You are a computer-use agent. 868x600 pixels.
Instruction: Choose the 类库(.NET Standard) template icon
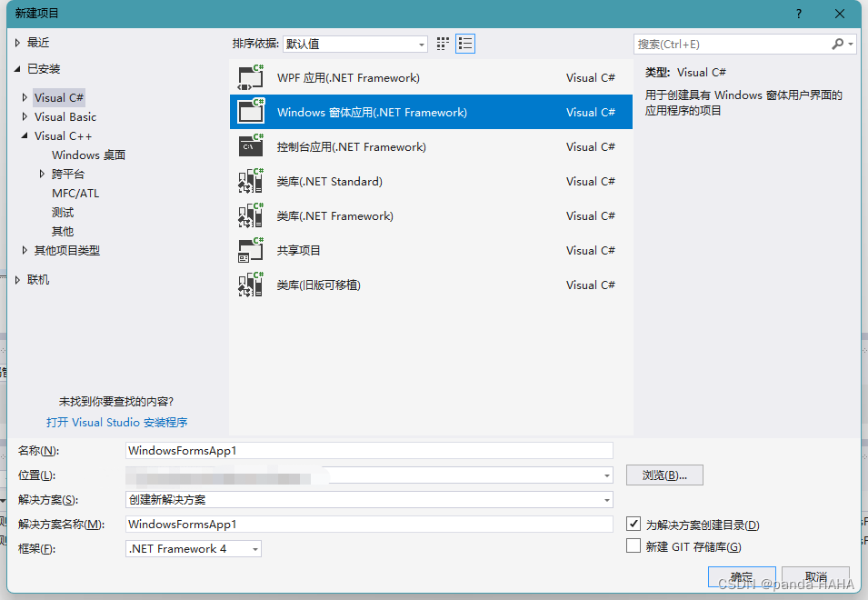coord(250,181)
